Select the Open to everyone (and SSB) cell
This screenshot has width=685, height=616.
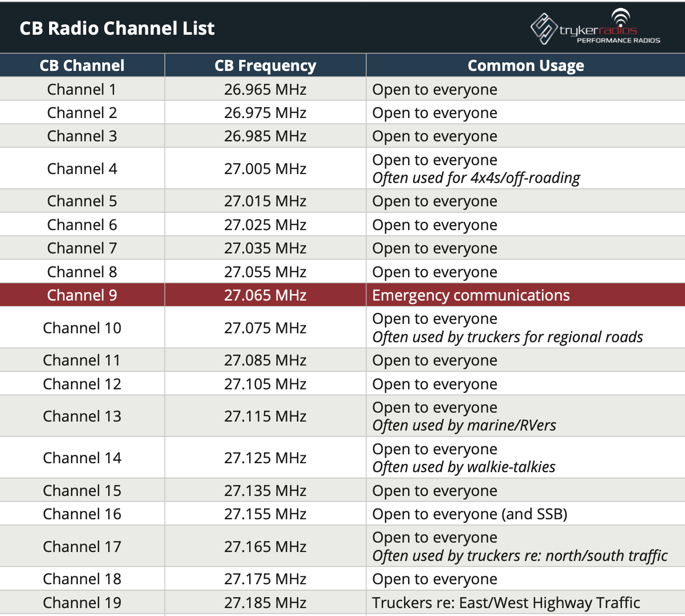tap(470, 514)
